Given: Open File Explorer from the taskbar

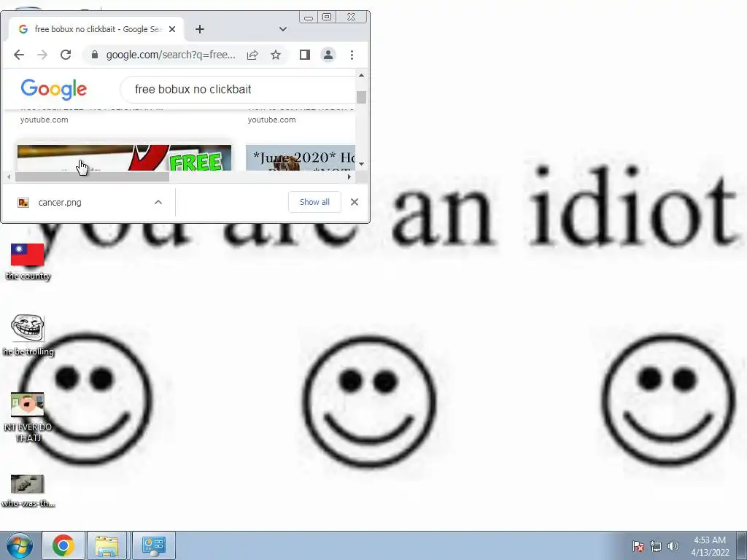Looking at the screenshot, I should click(107, 545).
